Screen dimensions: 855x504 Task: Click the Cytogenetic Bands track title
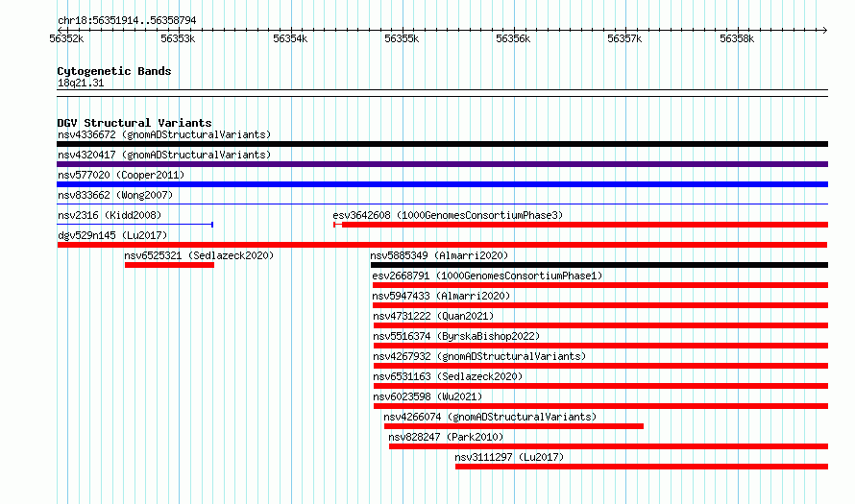click(x=114, y=71)
